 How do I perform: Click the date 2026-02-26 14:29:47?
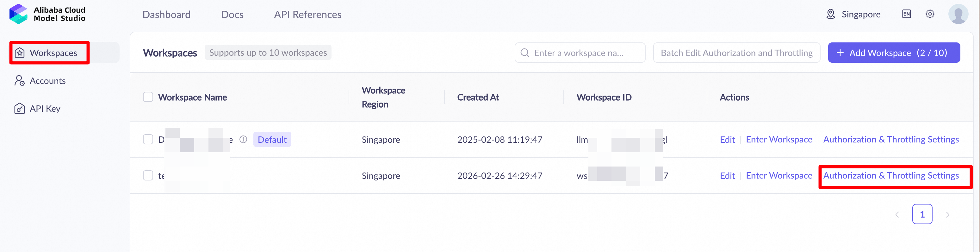click(499, 176)
